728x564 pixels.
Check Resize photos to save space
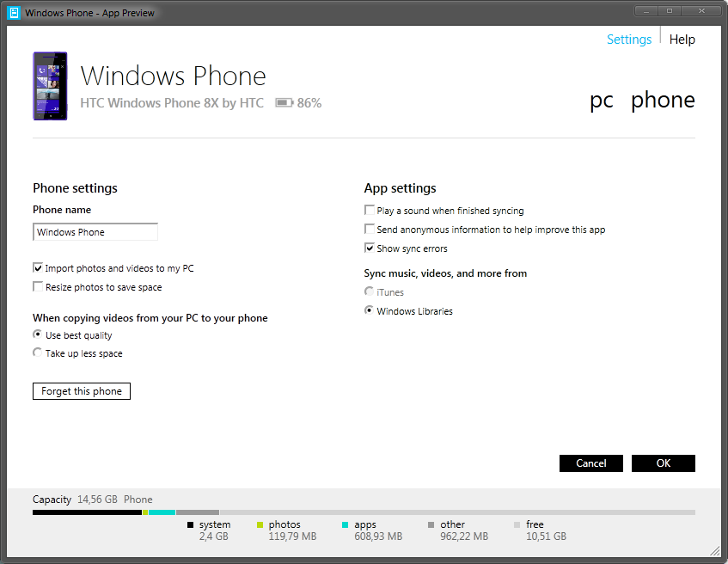38,287
